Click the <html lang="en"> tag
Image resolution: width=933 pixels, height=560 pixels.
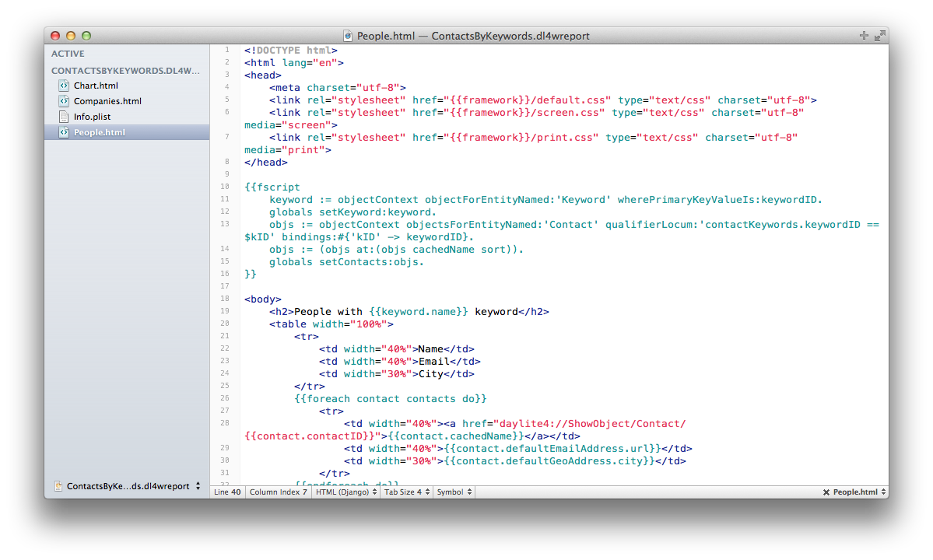(x=294, y=63)
